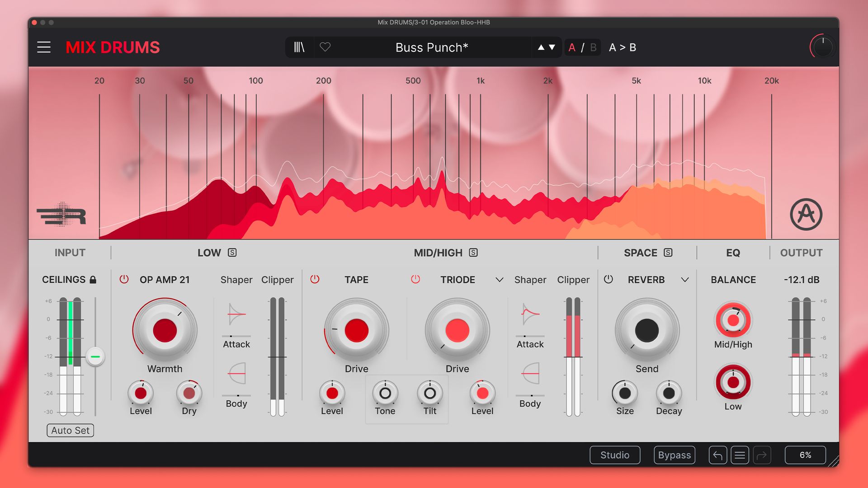868x488 pixels.
Task: Open the REVERB type dropdown
Action: pyautogui.click(x=685, y=280)
